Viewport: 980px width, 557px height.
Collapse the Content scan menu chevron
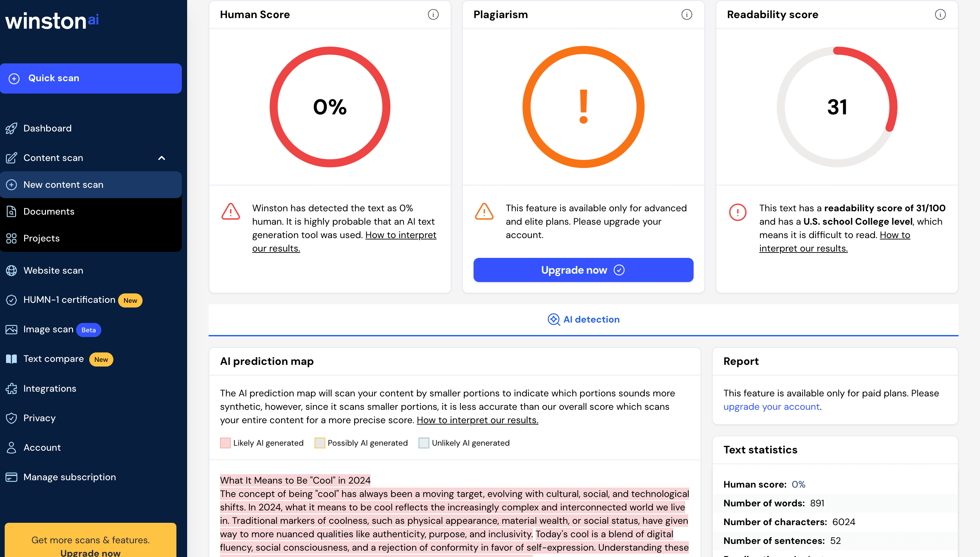(161, 158)
